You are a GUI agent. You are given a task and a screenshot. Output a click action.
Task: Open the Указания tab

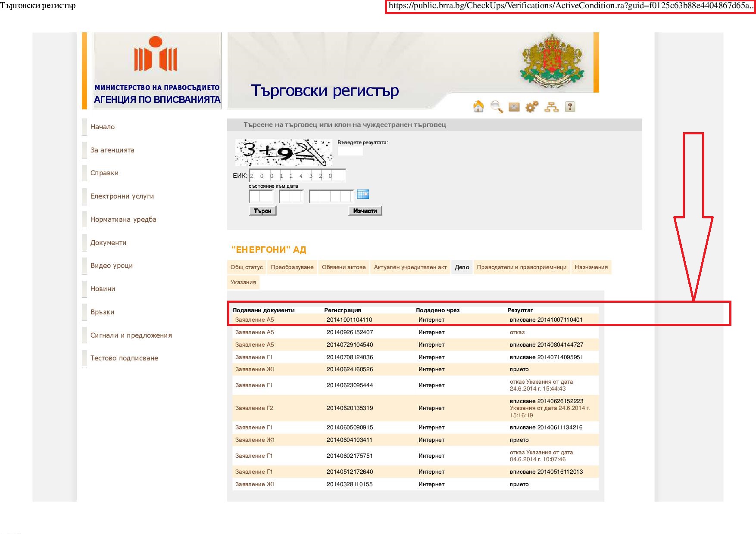coord(243,282)
